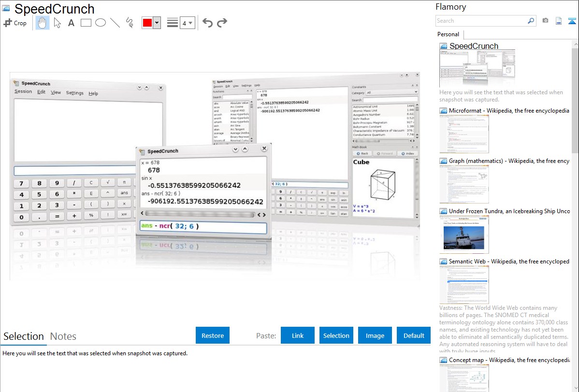Screen dimensions: 579x392
Task: Click the Restore button
Action: click(213, 335)
